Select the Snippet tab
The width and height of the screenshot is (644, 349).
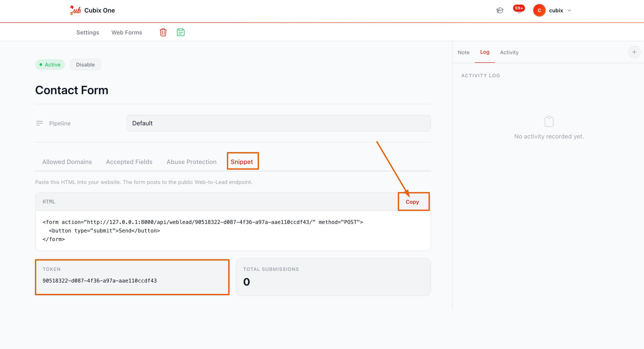coord(242,162)
